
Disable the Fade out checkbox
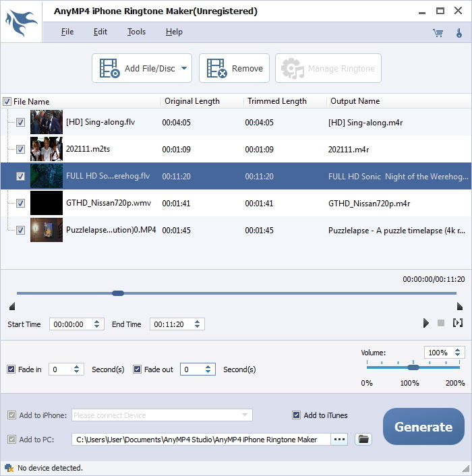pyautogui.click(x=137, y=369)
